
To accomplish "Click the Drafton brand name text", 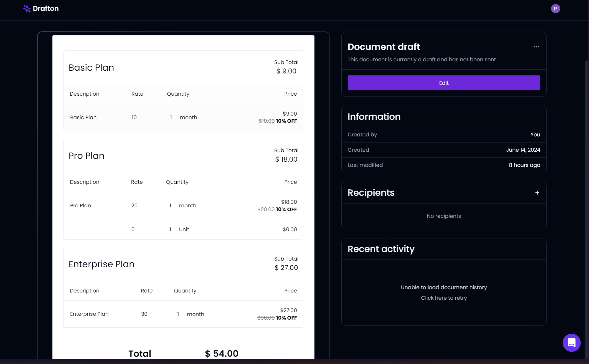I will point(46,9).
